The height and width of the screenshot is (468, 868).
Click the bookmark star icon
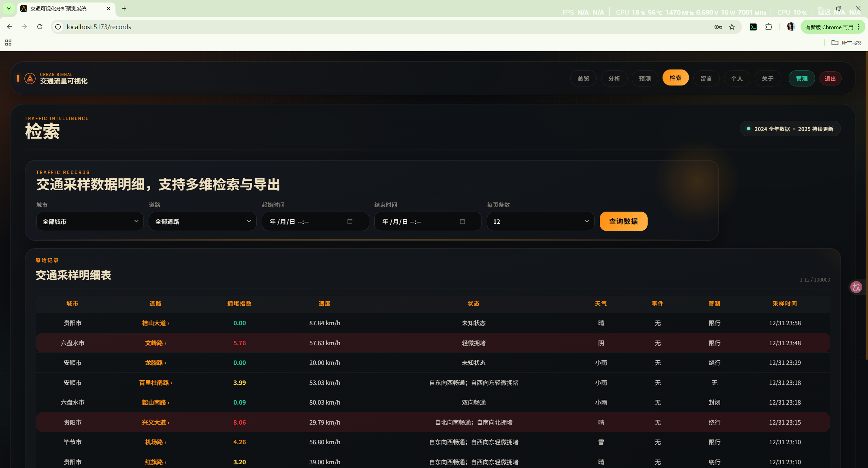tap(732, 27)
